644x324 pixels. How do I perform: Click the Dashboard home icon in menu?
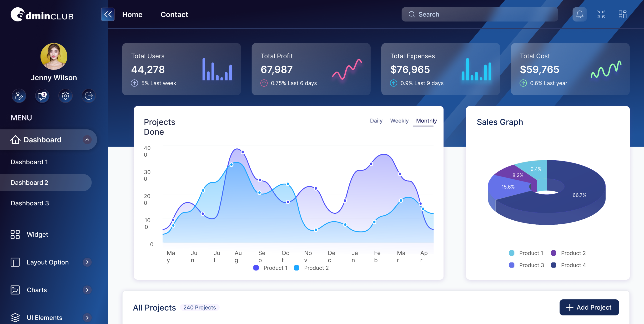pyautogui.click(x=15, y=140)
